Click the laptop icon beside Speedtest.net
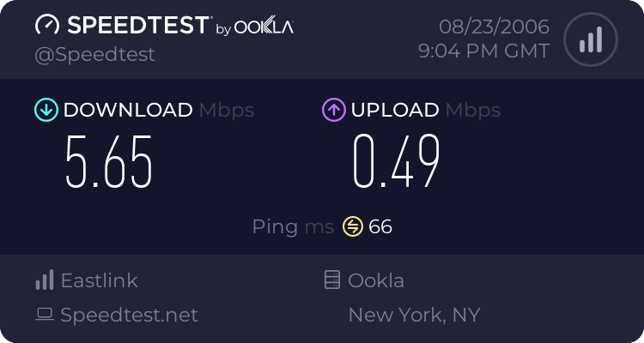This screenshot has width=644, height=343. coord(45,315)
